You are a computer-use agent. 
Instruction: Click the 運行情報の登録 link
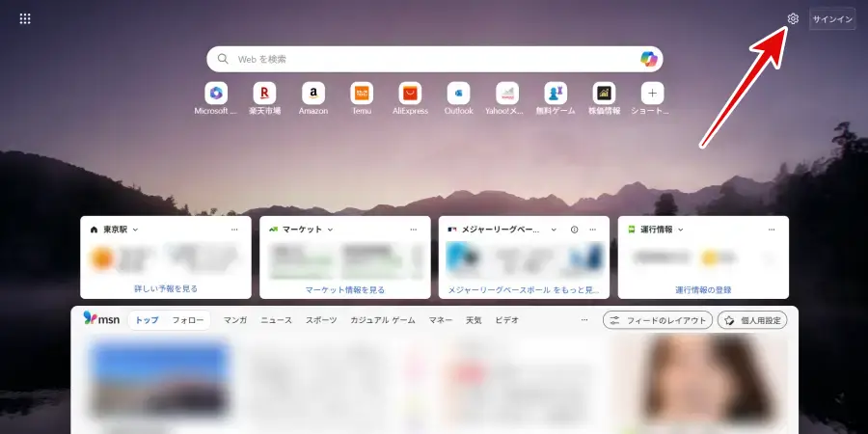(x=703, y=289)
